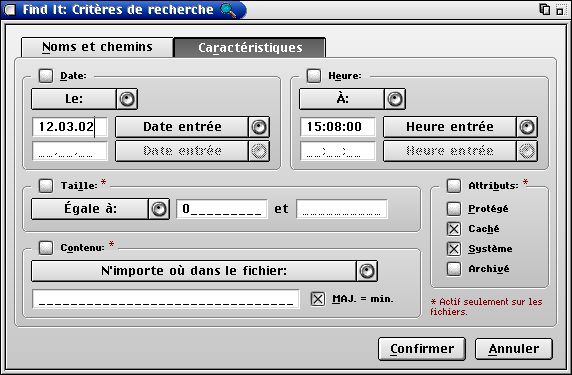This screenshot has width=572, height=375.
Task: Enable the Heure criterion checkbox
Action: [314, 76]
